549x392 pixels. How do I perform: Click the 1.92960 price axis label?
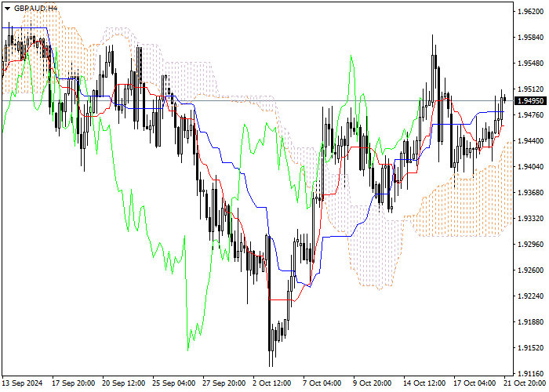click(531, 245)
